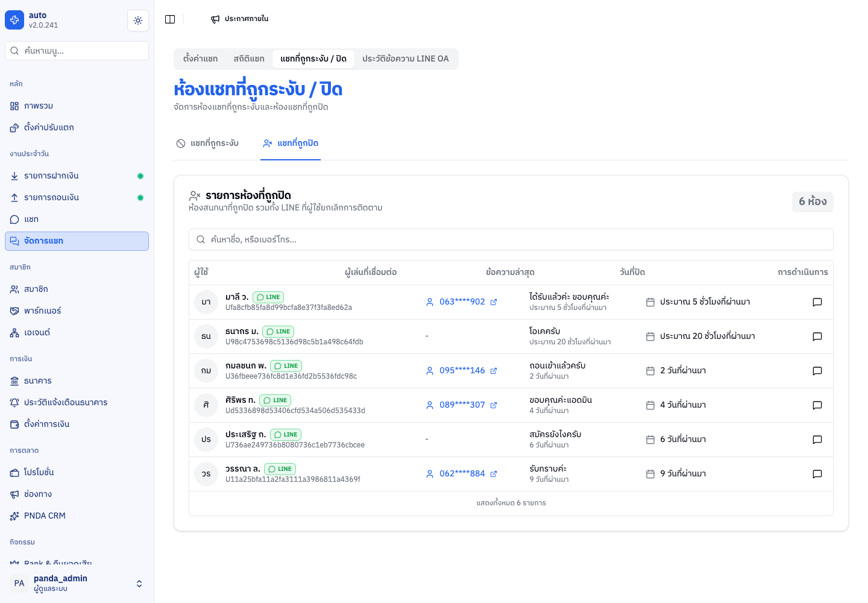
Task: Switch to สถิติแชท tab
Action: (249, 59)
